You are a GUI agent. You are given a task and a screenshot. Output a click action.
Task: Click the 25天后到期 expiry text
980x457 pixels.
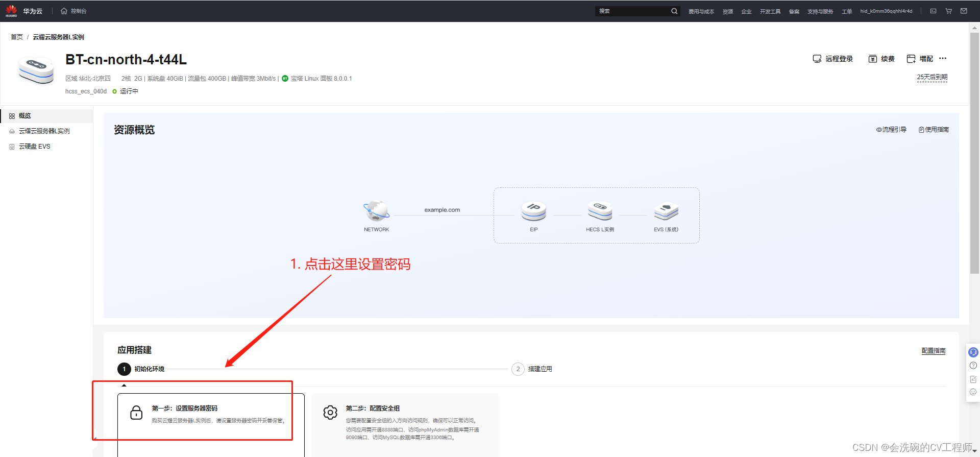coord(932,77)
